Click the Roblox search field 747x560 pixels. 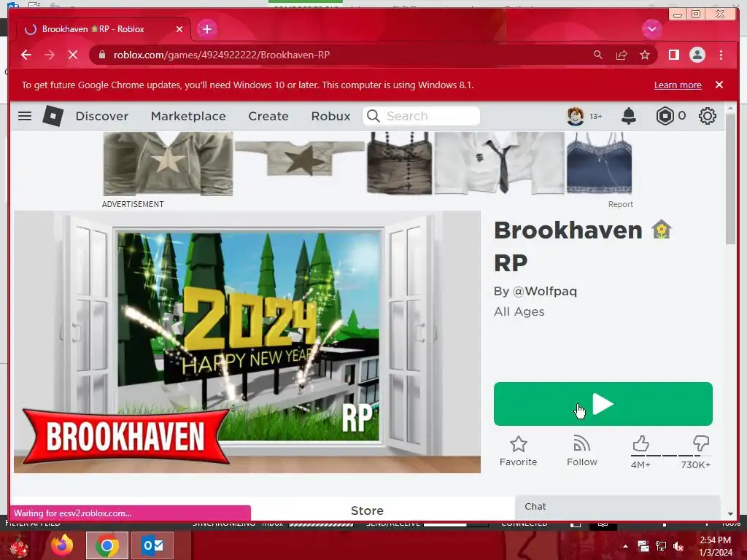coord(421,116)
